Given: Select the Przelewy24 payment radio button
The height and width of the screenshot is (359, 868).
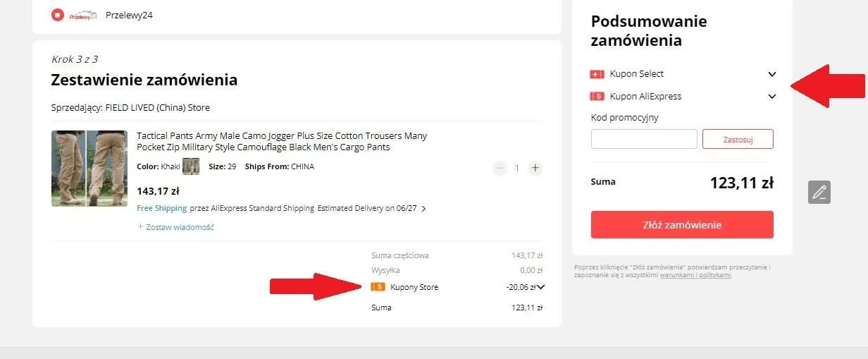Looking at the screenshot, I should pos(58,15).
